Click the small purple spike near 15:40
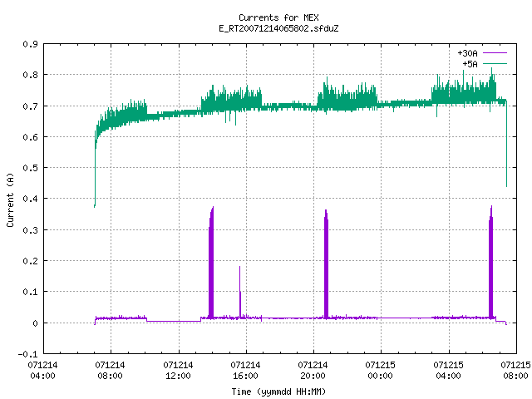The height and width of the screenshot is (399, 532). 240,292
